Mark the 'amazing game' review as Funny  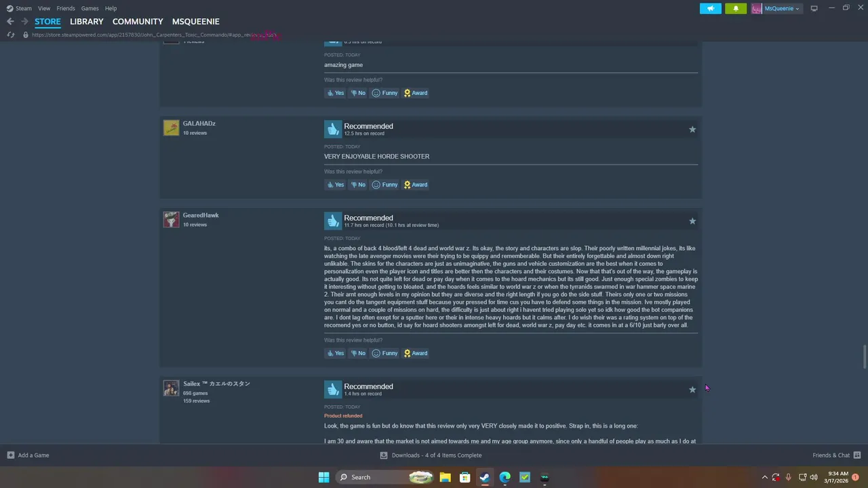384,93
